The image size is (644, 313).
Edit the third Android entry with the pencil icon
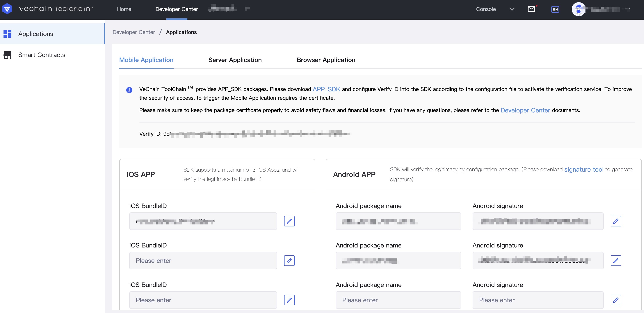[x=616, y=300]
